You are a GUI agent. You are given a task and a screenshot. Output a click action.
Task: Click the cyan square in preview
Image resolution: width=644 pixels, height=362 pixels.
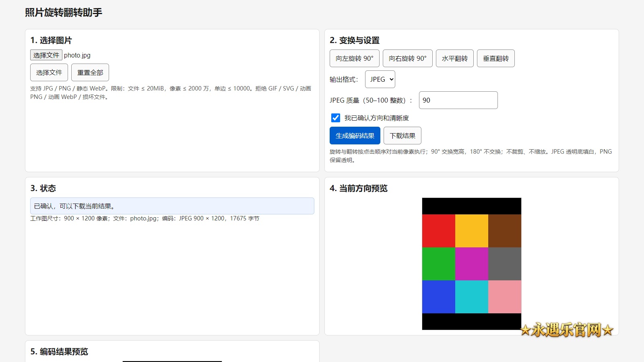(472, 297)
